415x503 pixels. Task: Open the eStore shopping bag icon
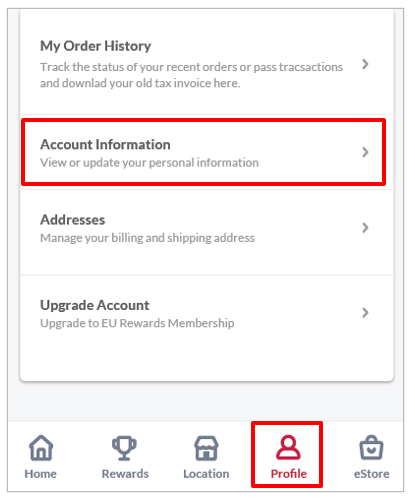point(371,447)
